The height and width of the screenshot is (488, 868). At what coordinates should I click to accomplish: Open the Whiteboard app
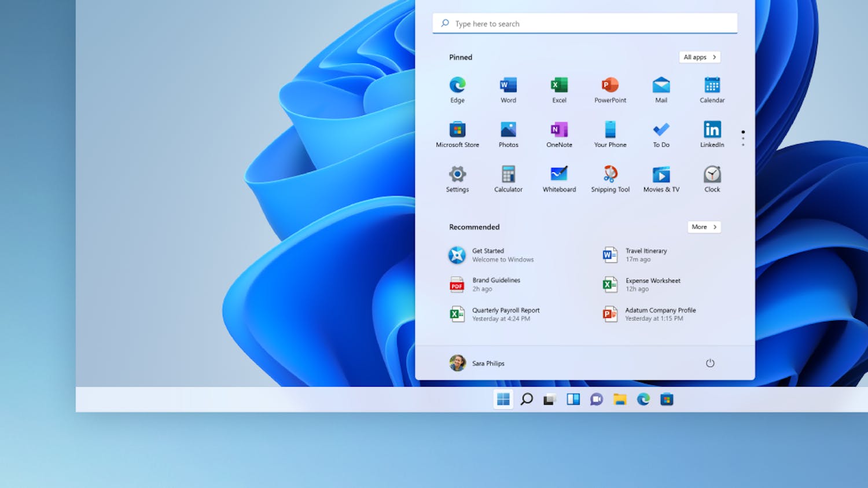(558, 178)
